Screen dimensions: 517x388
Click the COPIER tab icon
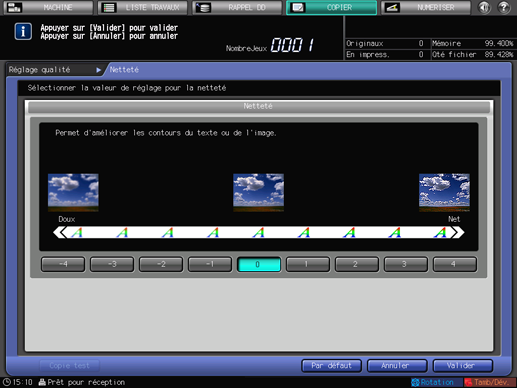pos(298,7)
